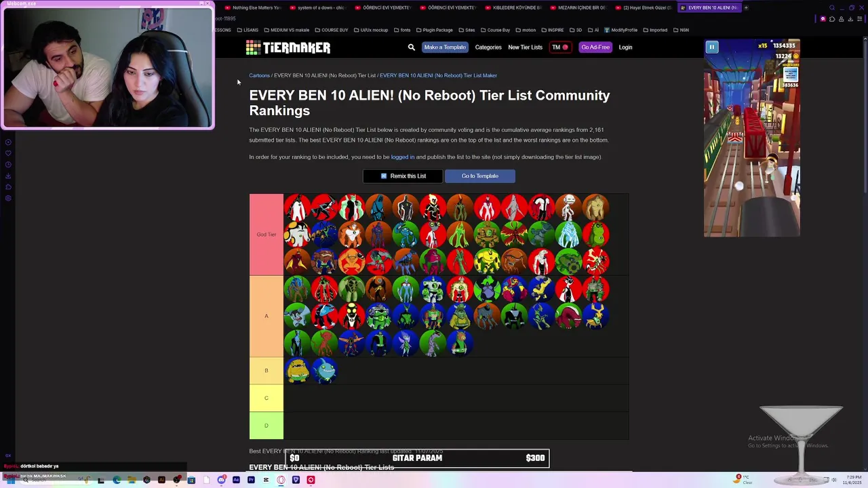This screenshot has height=488, width=868.
Task: Open bookmarks heart icon in Opera sidebar
Action: 8,153
